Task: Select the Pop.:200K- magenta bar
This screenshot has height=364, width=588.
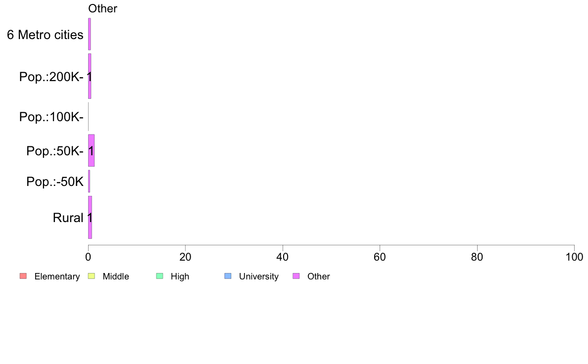Action: [x=90, y=76]
